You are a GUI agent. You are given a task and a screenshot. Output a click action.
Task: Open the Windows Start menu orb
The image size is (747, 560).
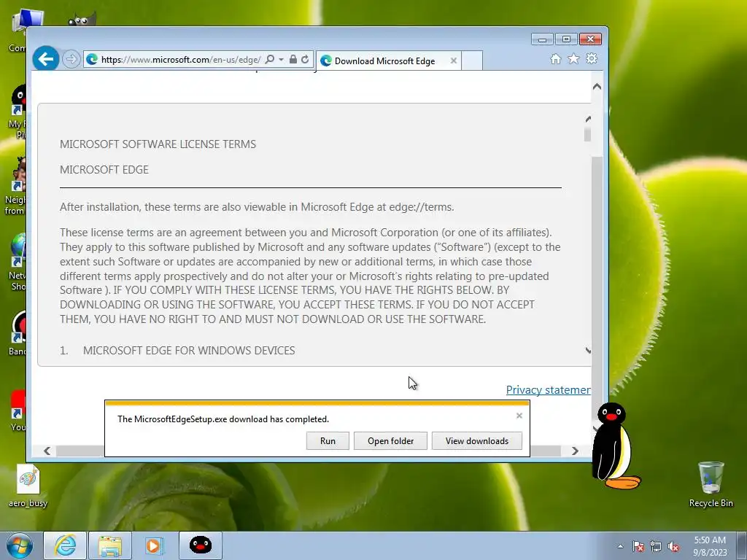pyautogui.click(x=20, y=545)
